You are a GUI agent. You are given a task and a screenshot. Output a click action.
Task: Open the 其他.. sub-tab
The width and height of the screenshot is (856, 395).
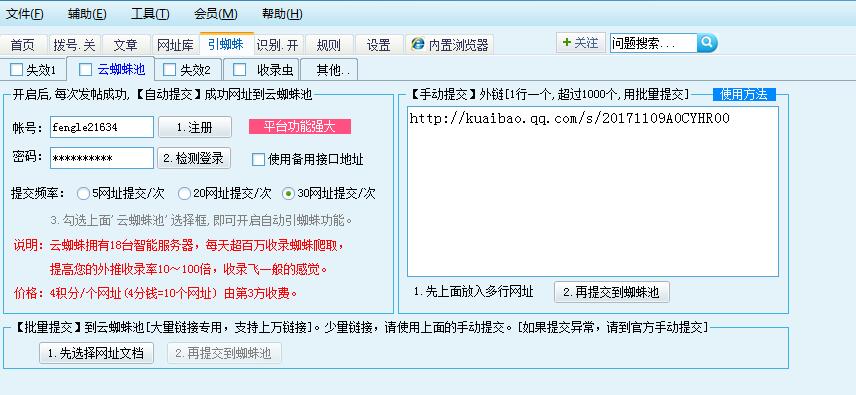[x=330, y=70]
